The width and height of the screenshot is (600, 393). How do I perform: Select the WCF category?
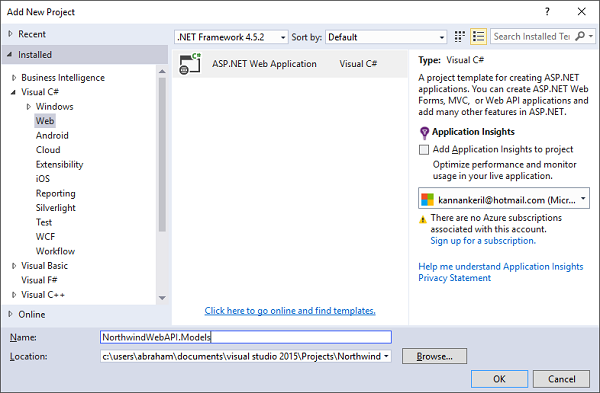coord(46,237)
